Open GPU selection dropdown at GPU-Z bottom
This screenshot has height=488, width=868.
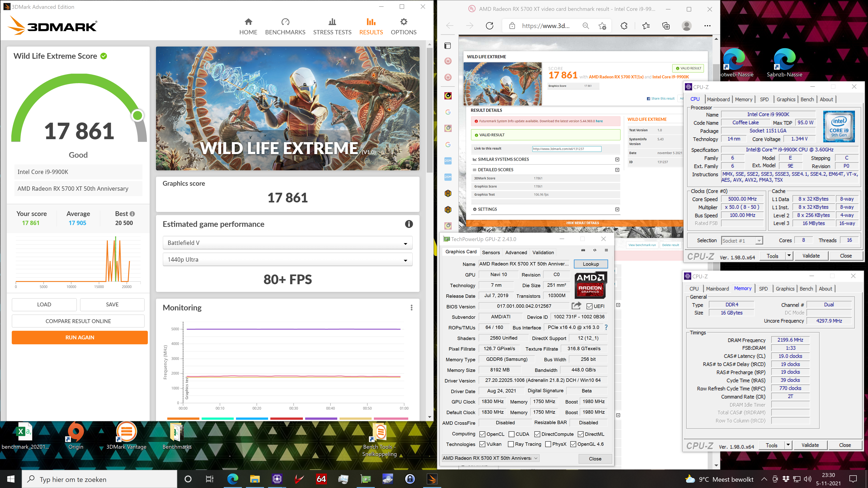(491, 458)
